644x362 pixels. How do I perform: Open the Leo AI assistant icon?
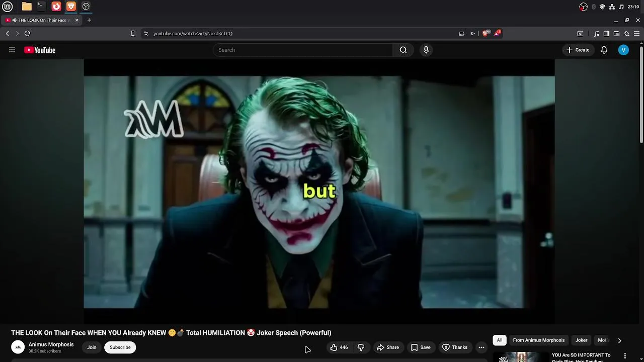coord(626,34)
